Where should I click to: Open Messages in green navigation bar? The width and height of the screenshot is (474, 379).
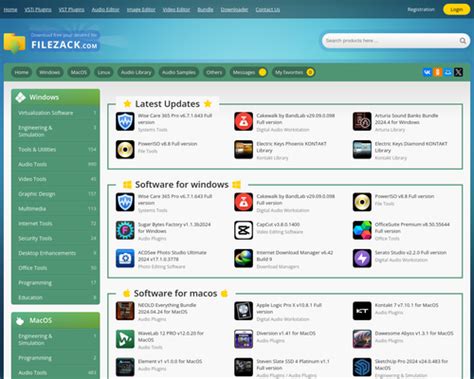248,72
